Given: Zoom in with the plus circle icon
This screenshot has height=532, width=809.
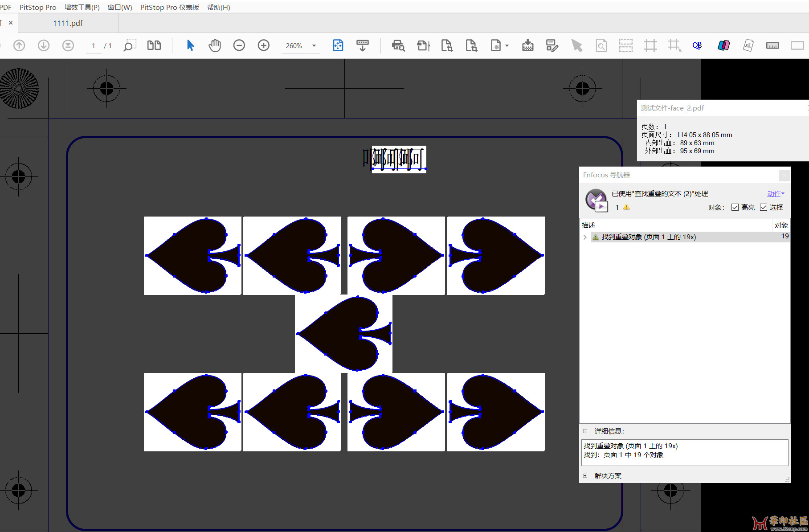Looking at the screenshot, I should (x=264, y=45).
